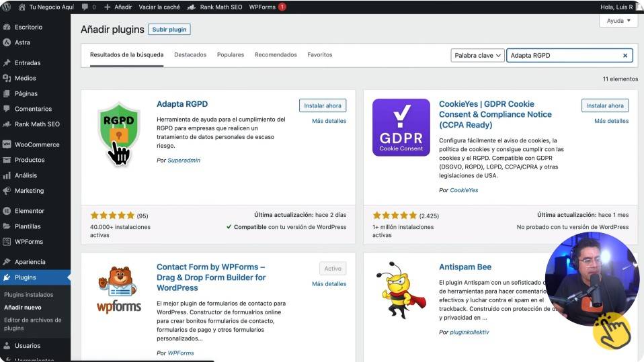The height and width of the screenshot is (362, 644).
Task: Switch to the Populares tab
Action: pos(231,55)
